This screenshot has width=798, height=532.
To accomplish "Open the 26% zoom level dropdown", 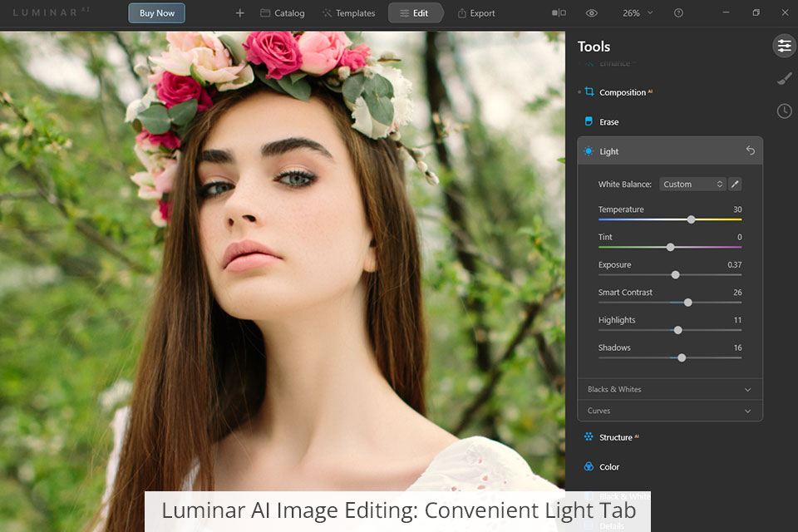I will click(x=638, y=13).
